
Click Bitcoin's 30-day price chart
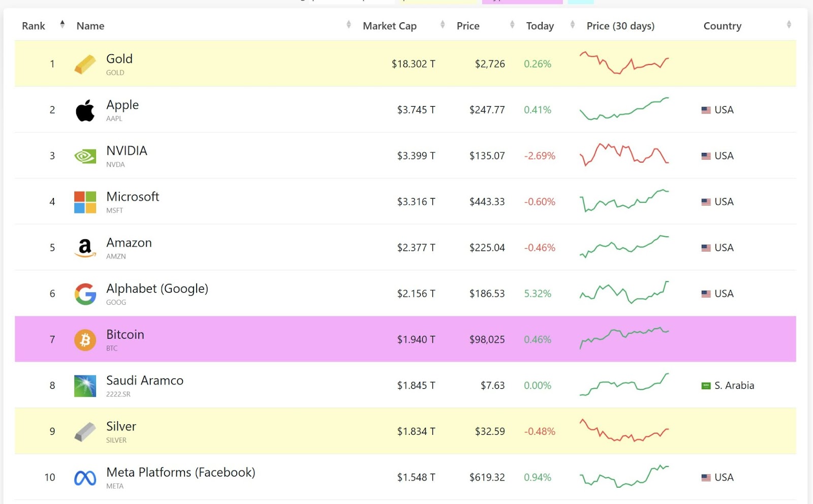coord(624,338)
